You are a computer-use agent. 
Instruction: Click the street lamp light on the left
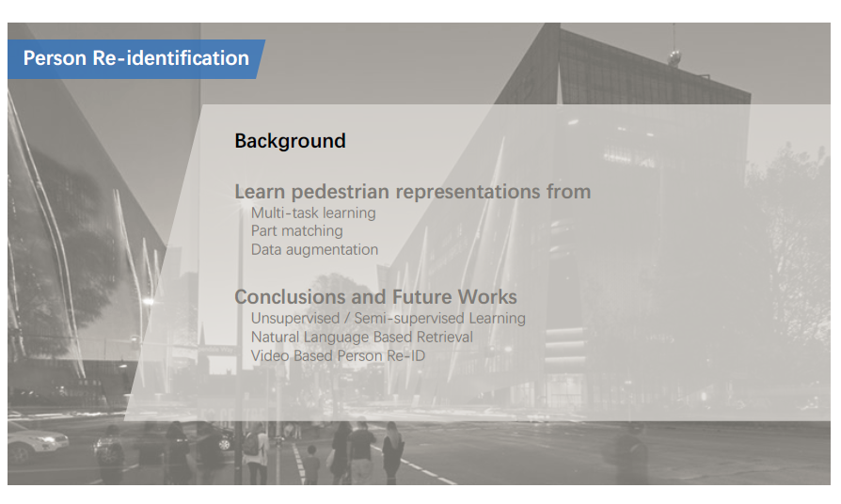pyautogui.click(x=149, y=302)
